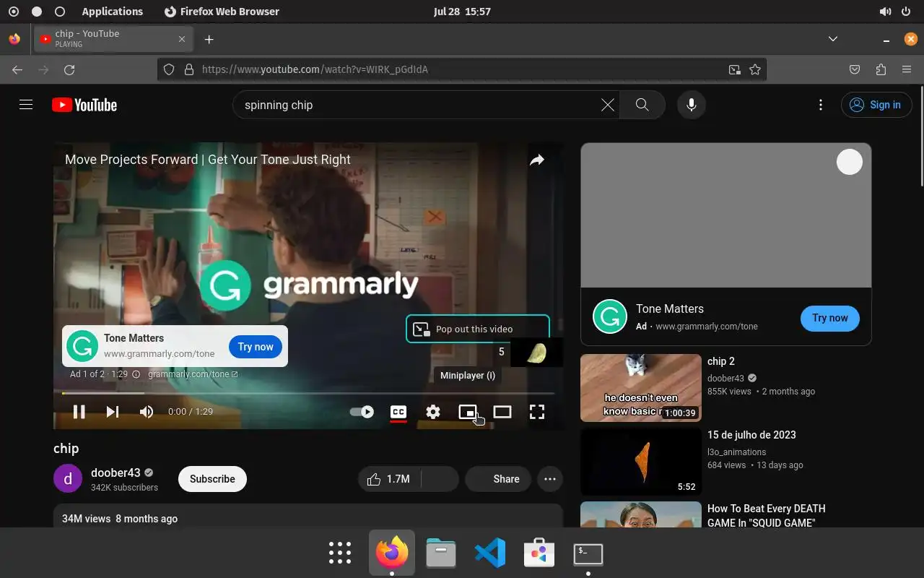This screenshot has height=578, width=924.
Task: Click the doober43 channel name text
Action: click(x=115, y=473)
